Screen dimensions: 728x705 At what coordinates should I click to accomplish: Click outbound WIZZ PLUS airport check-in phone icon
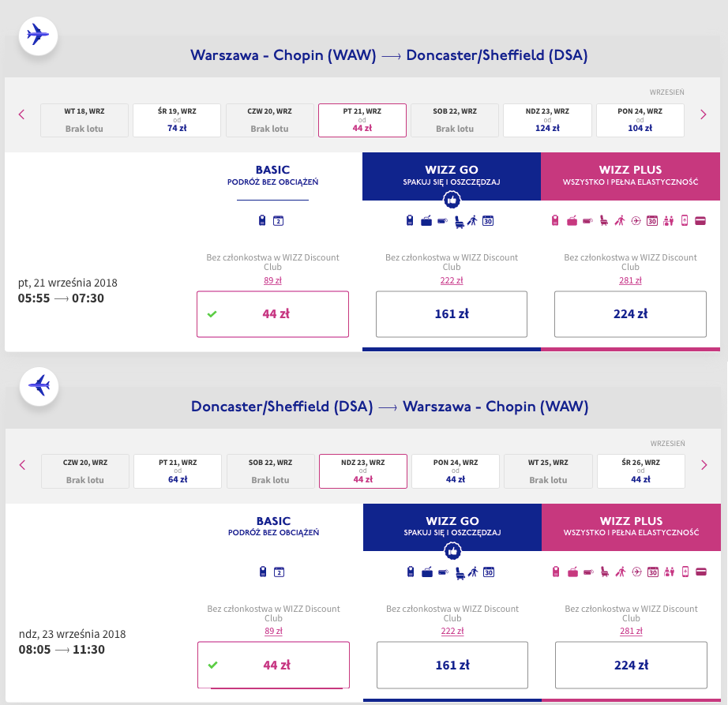click(x=685, y=220)
